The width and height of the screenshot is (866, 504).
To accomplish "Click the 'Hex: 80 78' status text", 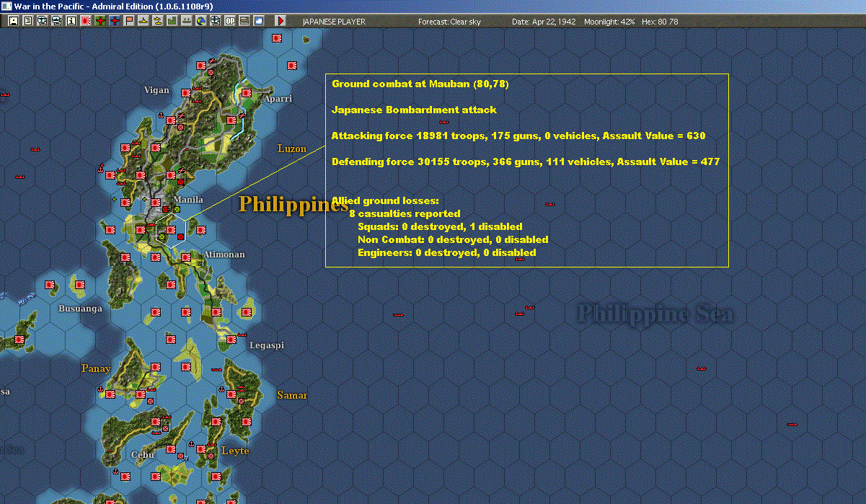I will [659, 22].
